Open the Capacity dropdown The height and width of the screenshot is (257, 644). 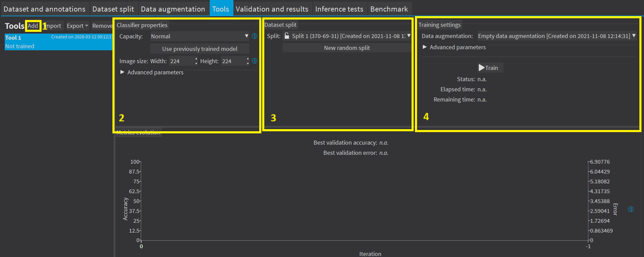199,37
